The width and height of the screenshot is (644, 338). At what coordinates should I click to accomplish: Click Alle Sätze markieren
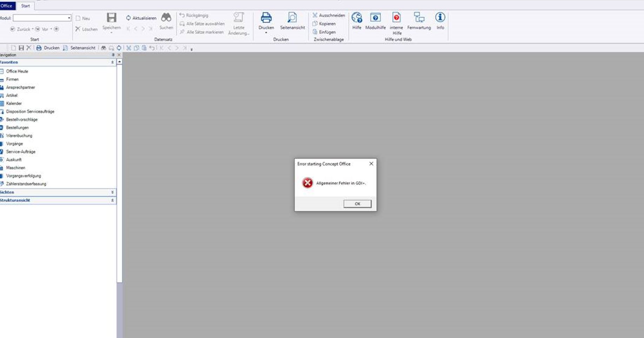coord(201,32)
